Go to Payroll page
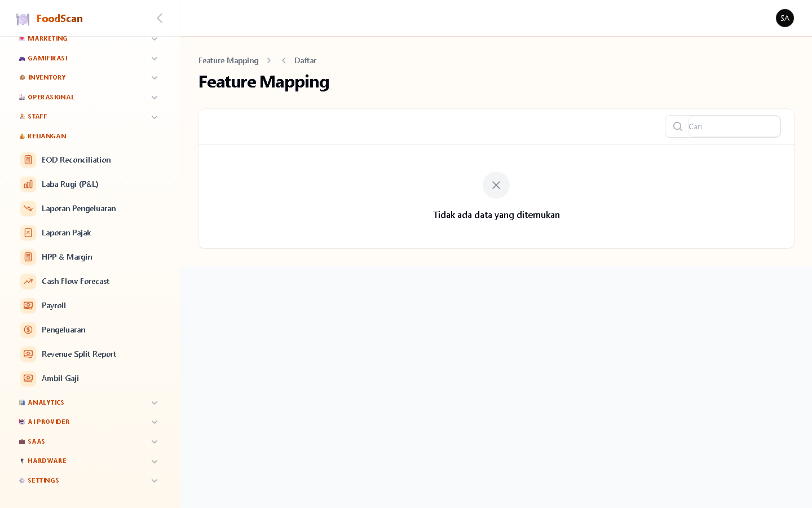 [x=90, y=305]
